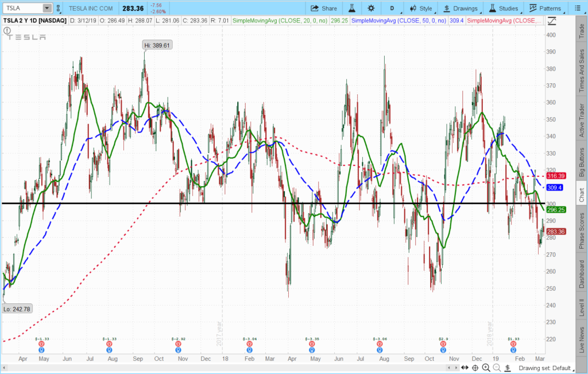Click the Share button
The image size is (588, 374).
(x=324, y=8)
